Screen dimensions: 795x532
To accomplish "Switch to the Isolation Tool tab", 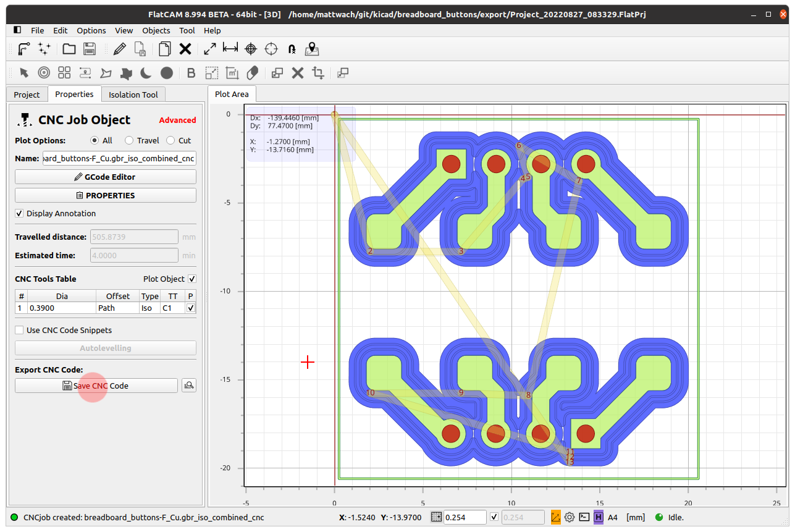I will (x=133, y=95).
